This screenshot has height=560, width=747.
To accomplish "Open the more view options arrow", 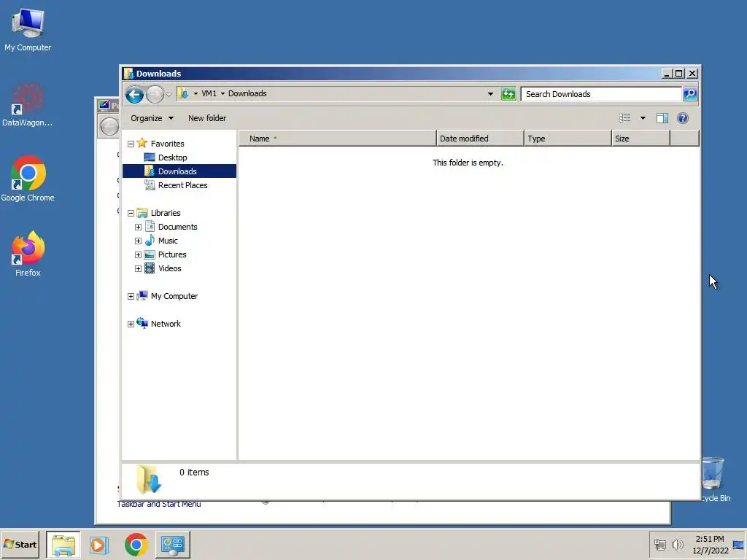I will tap(643, 118).
